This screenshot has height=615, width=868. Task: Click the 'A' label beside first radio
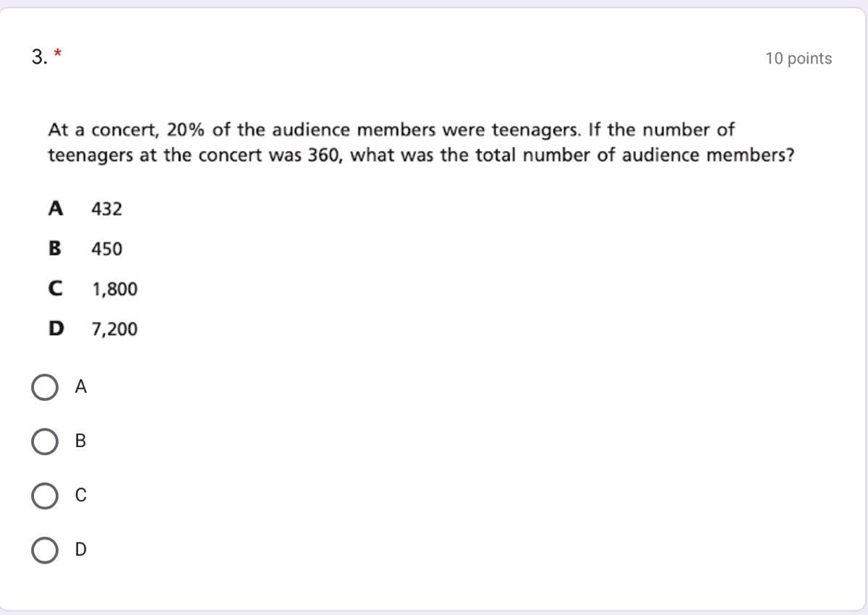pos(81,387)
